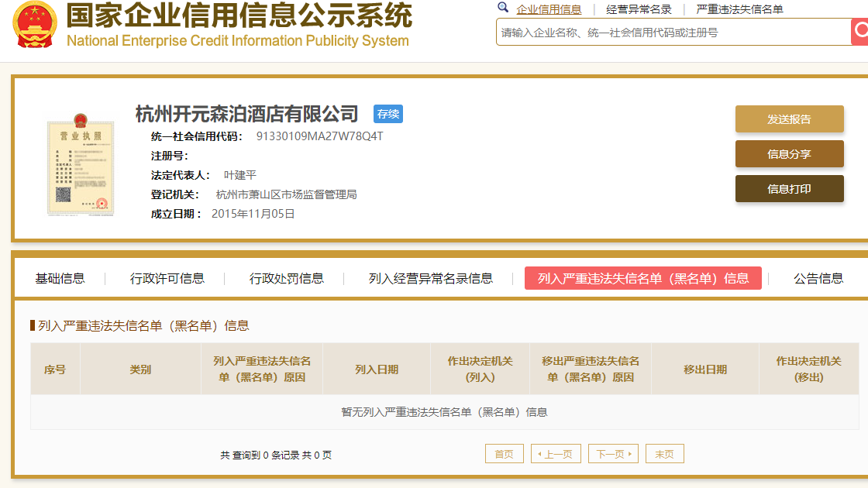Switch to the 基础信息 tab
This screenshot has width=868, height=488.
point(60,278)
